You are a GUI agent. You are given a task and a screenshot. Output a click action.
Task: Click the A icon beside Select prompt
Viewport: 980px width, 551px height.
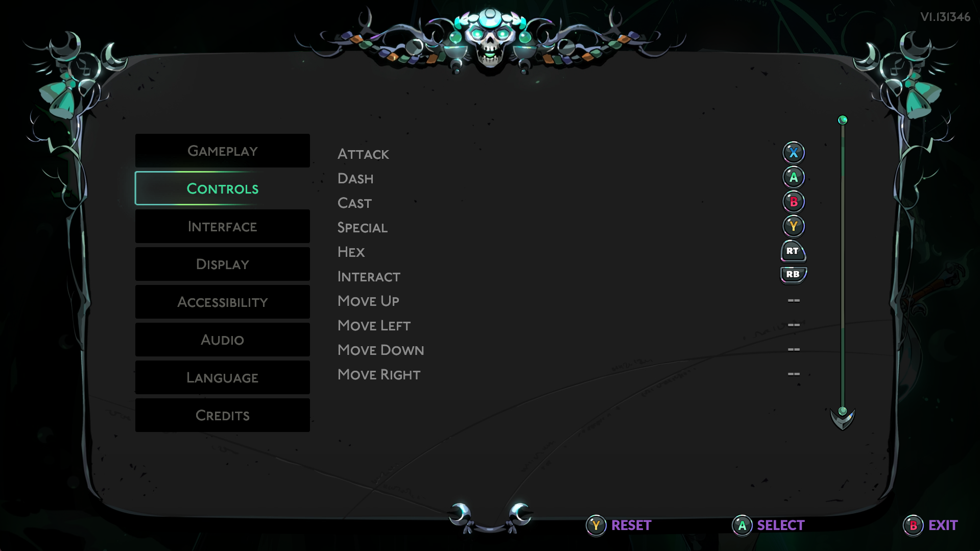coord(742,525)
